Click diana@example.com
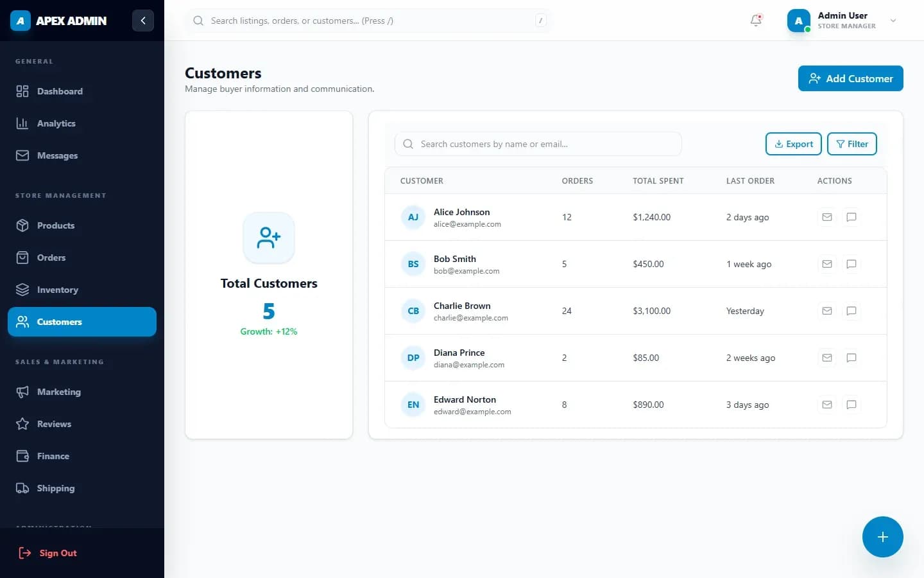Viewport: 924px width, 578px height. (x=469, y=365)
